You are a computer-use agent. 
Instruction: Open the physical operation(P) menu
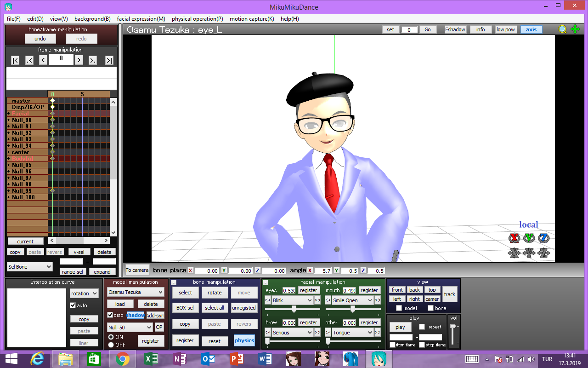pyautogui.click(x=198, y=19)
